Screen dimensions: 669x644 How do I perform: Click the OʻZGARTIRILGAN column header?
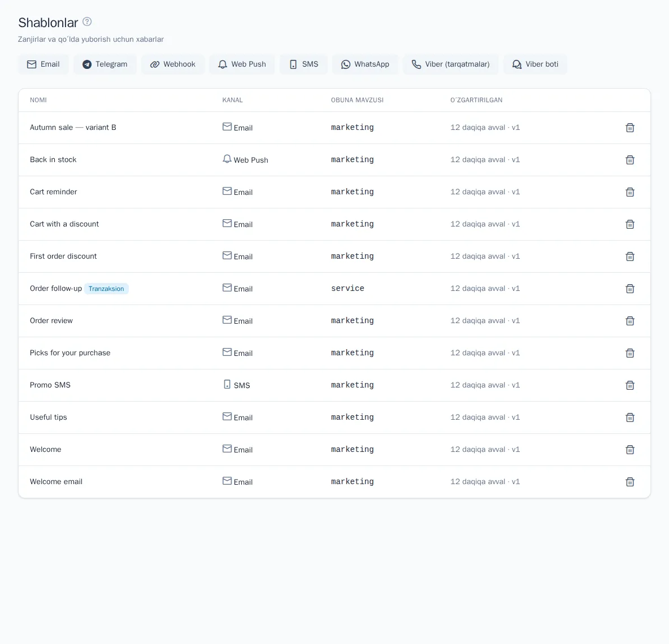(476, 100)
